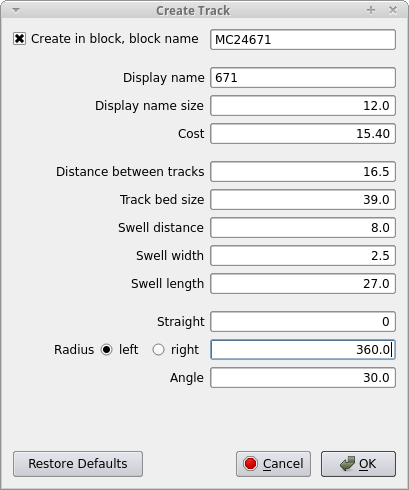
Task: Edit the Swell width value
Action: click(303, 256)
